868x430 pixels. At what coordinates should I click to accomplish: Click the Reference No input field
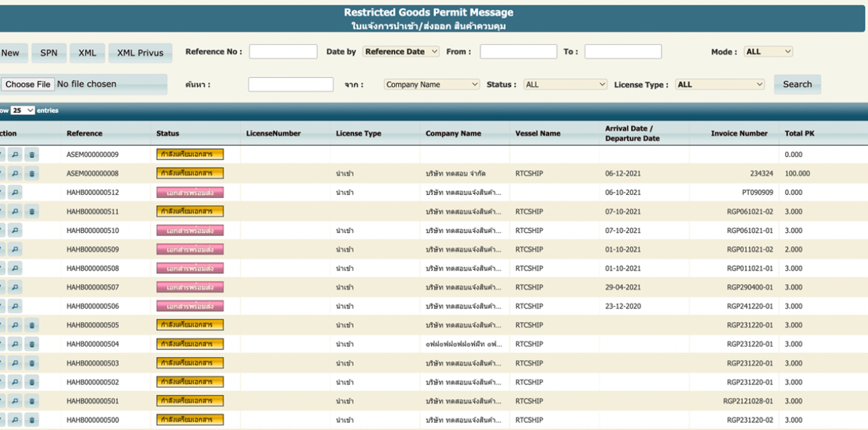click(283, 52)
